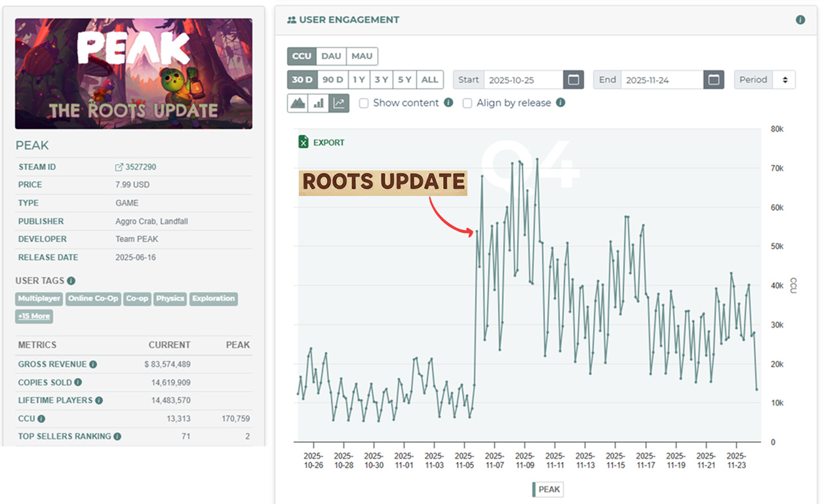Click the lifetime players value 14,483,570
Screen dimensions: 824x504
pyautogui.click(x=170, y=400)
